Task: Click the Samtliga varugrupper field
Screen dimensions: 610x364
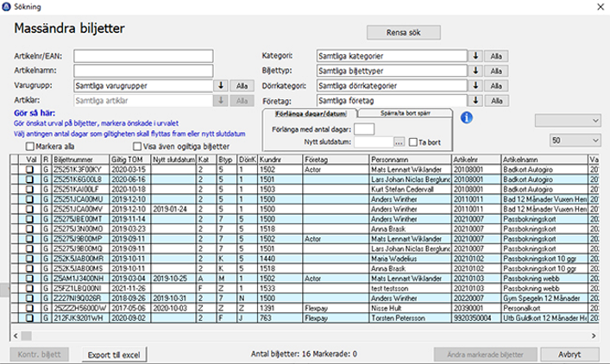Action: [143, 85]
